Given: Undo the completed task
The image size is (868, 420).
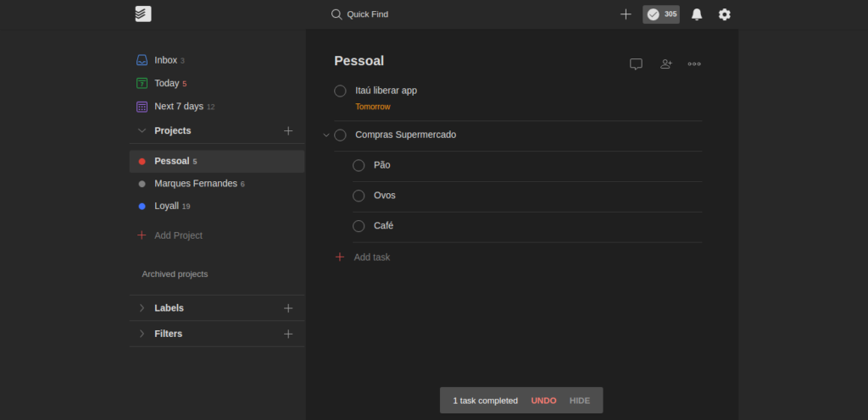Looking at the screenshot, I should (x=543, y=401).
